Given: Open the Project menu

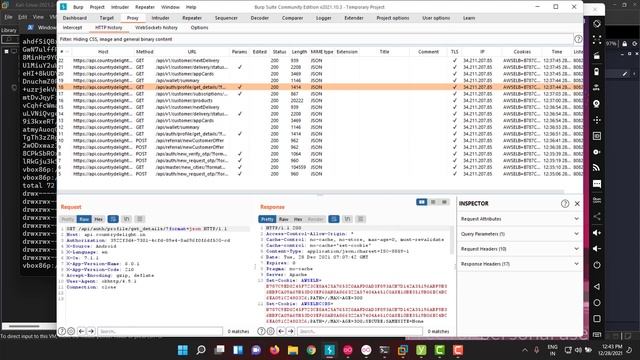Looking at the screenshot, I should point(97,7).
